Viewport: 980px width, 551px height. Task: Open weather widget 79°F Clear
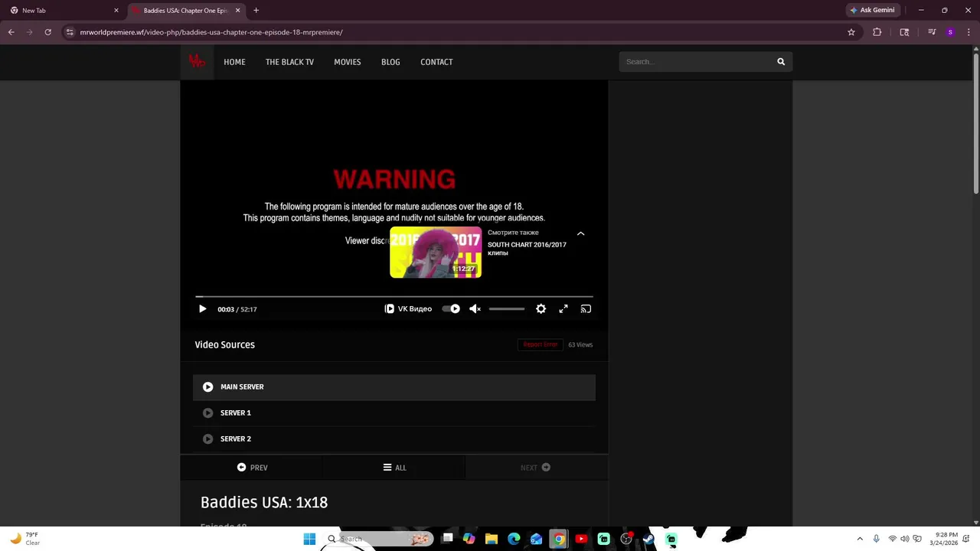(x=24, y=539)
